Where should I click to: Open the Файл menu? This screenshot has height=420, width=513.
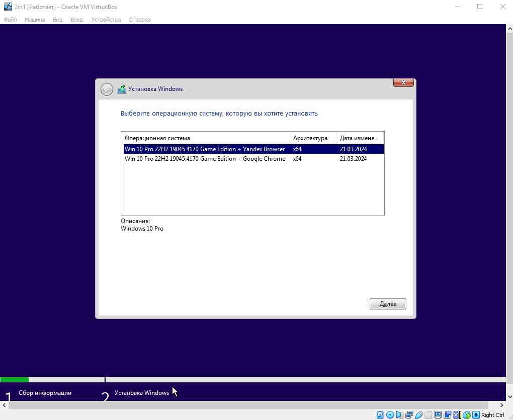[x=10, y=20]
